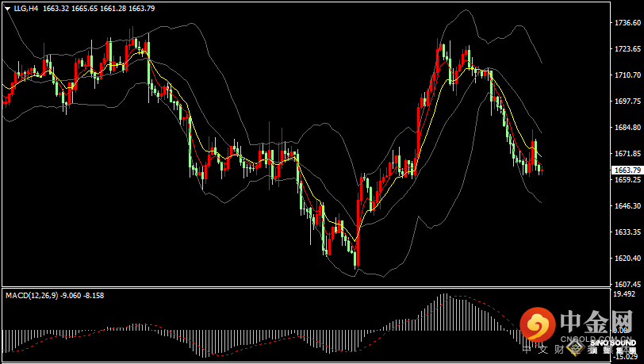The width and height of the screenshot is (644, 364).
Task: Click MACD scale value 19.492
Action: pyautogui.click(x=625, y=293)
